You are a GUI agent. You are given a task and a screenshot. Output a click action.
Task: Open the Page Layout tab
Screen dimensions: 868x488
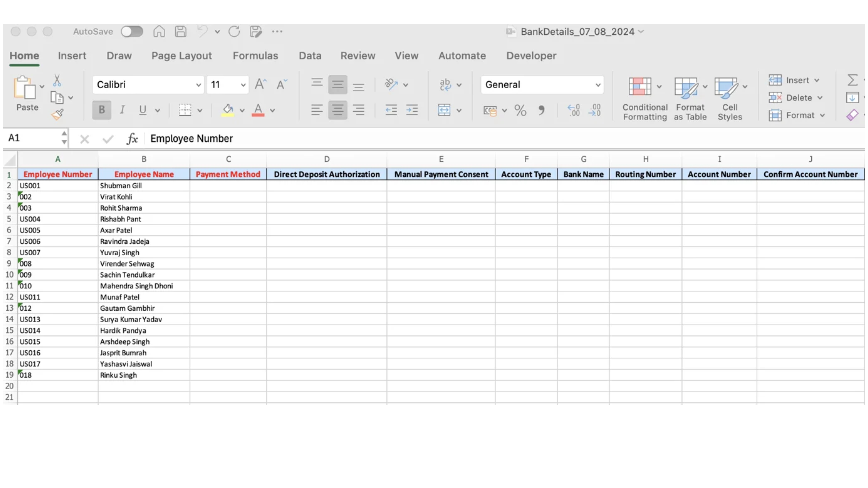click(x=181, y=56)
